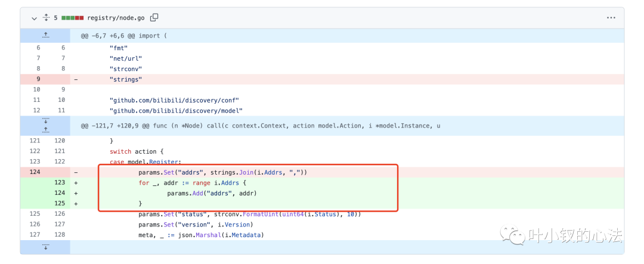Select the "strconv" import line
The height and width of the screenshot is (264, 644).
click(x=126, y=69)
